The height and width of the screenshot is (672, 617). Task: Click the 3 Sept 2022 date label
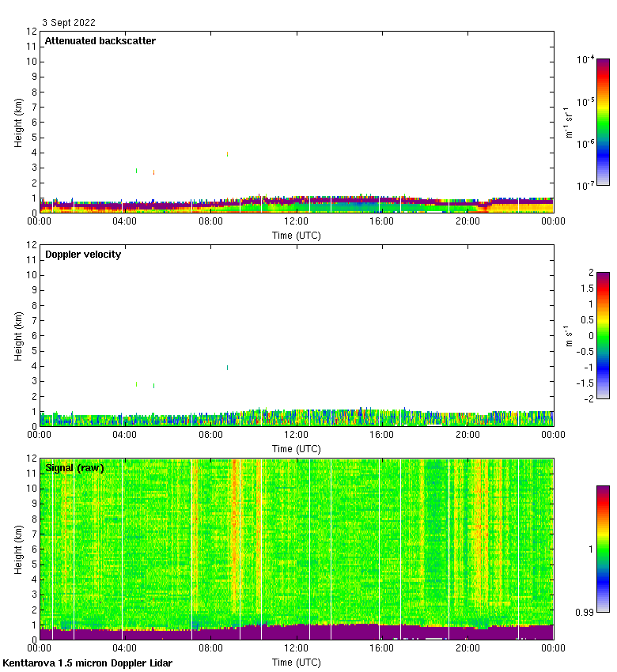coord(68,23)
